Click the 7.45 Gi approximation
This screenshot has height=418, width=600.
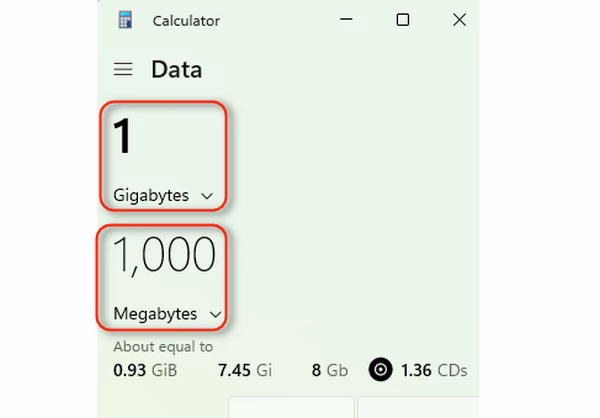(245, 370)
